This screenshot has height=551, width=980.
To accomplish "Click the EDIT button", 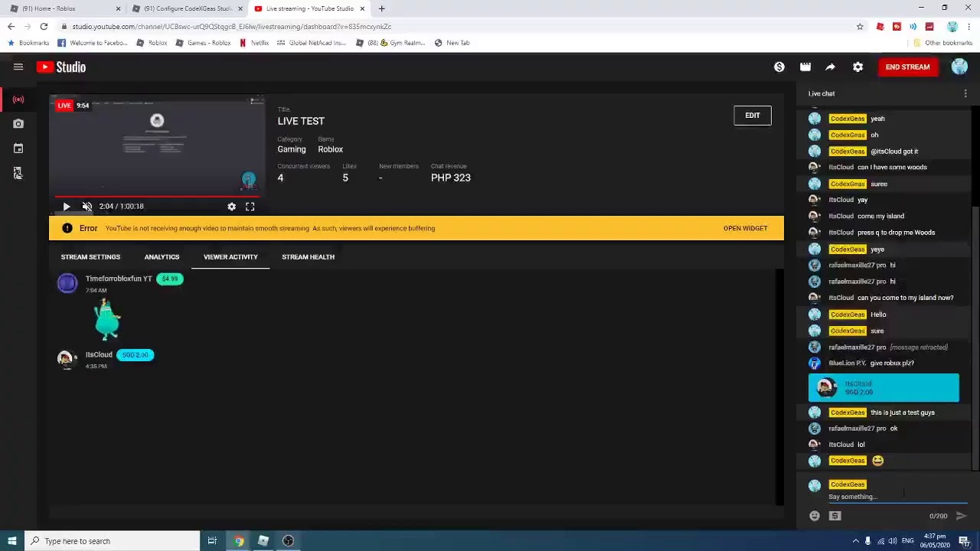I will click(x=753, y=116).
